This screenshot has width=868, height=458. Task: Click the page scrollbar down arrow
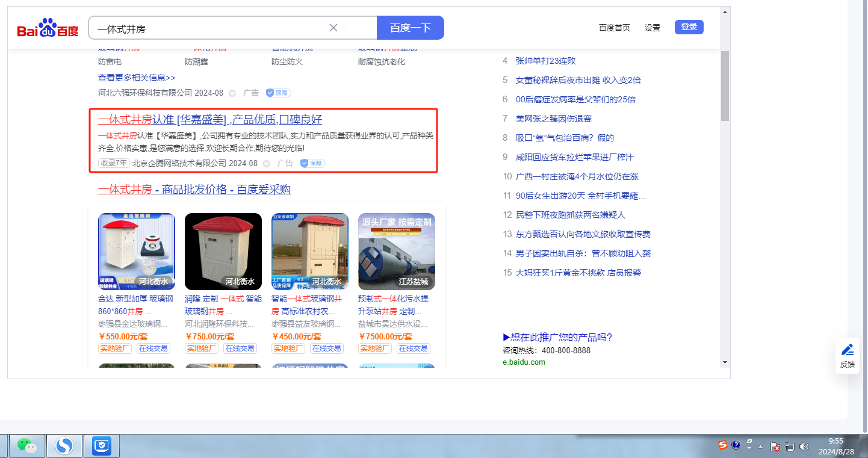(725, 362)
